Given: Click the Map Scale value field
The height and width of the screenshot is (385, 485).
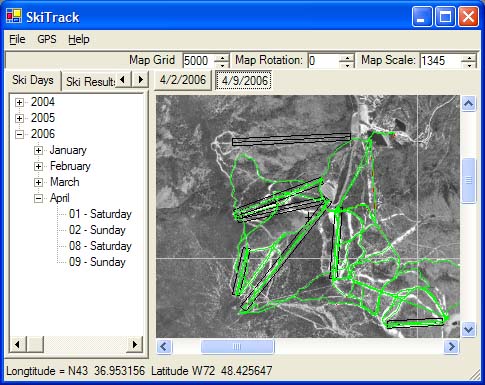Looking at the screenshot, I should [441, 61].
